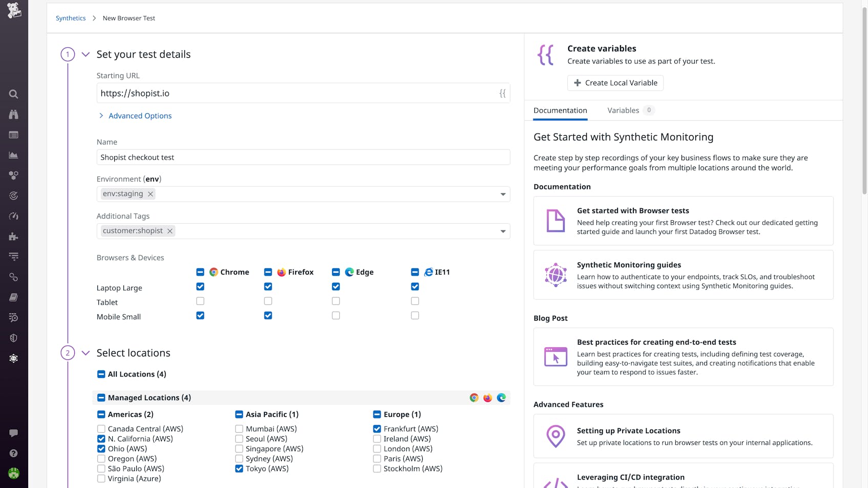Screen dimensions: 868x488
Task: Select the Documentation tab
Action: [560, 110]
